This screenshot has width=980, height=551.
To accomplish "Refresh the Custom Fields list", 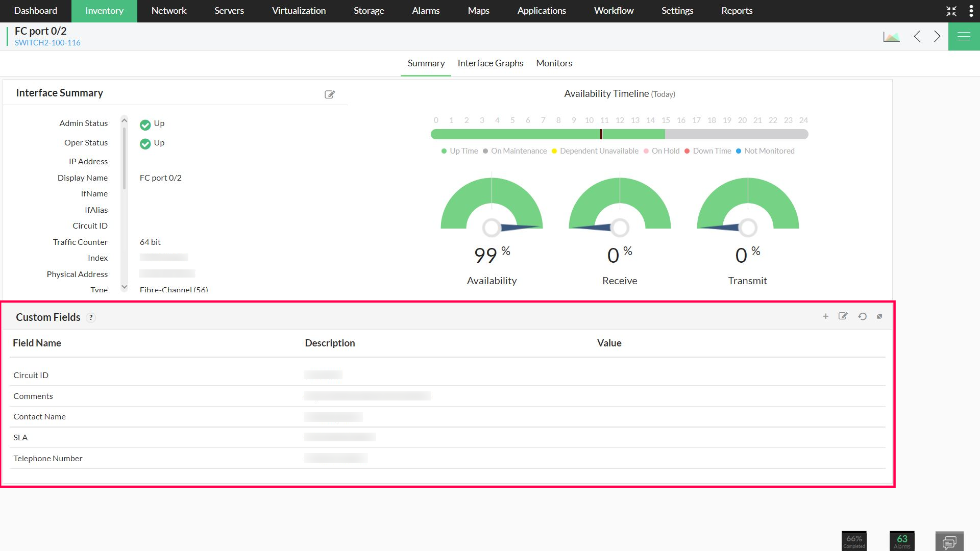I will 862,316.
